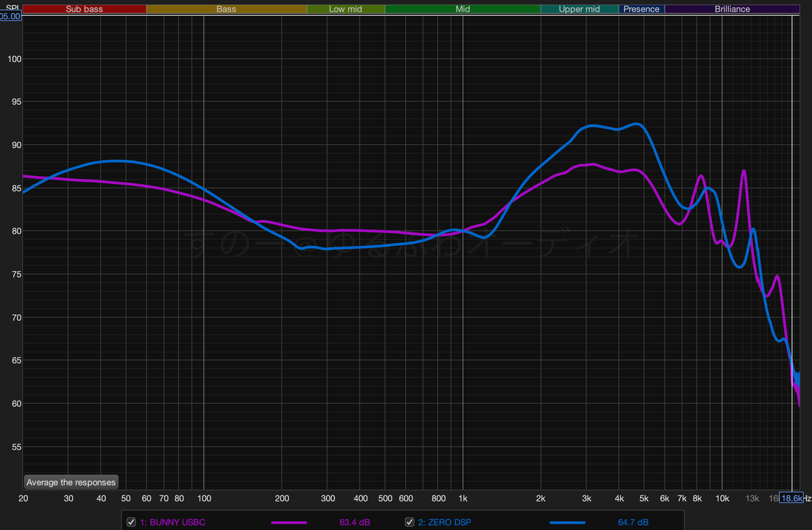Click the 10k frequency axis label
812x530 pixels.
coord(722,498)
